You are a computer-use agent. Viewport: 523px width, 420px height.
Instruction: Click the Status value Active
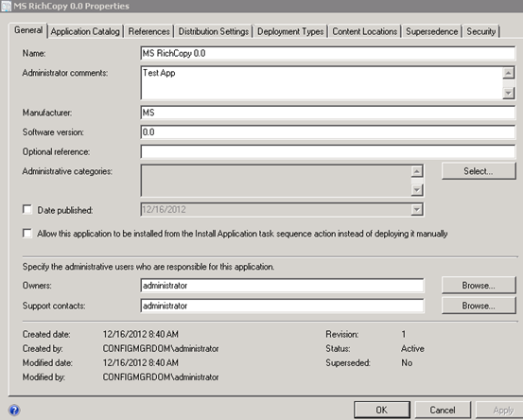412,349
